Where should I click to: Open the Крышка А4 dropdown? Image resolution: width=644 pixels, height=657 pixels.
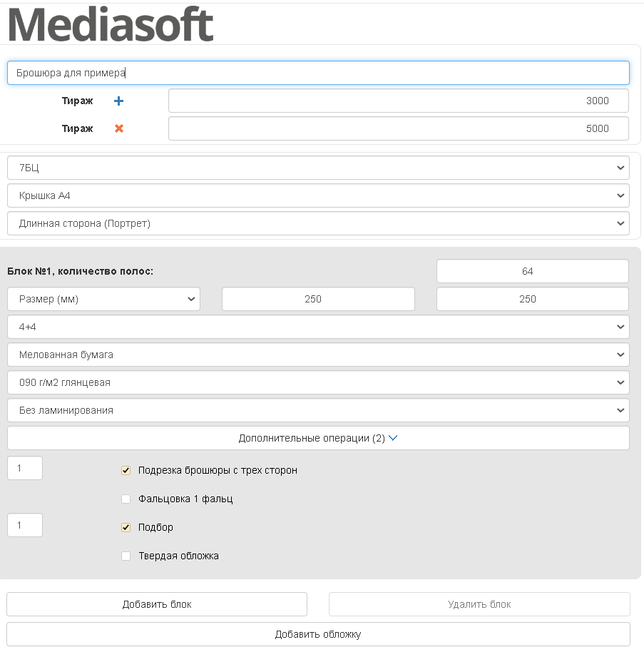click(319, 195)
